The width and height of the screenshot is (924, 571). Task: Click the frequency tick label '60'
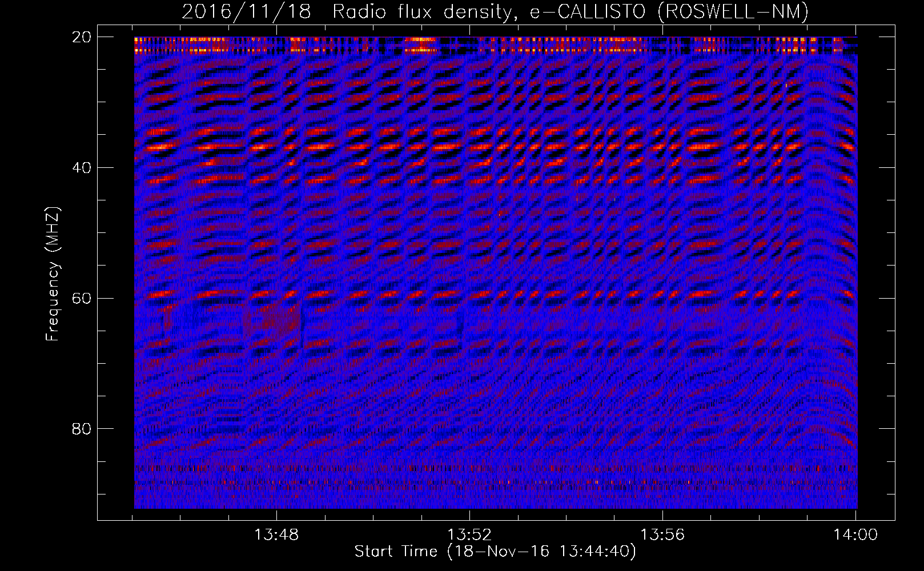[82, 298]
